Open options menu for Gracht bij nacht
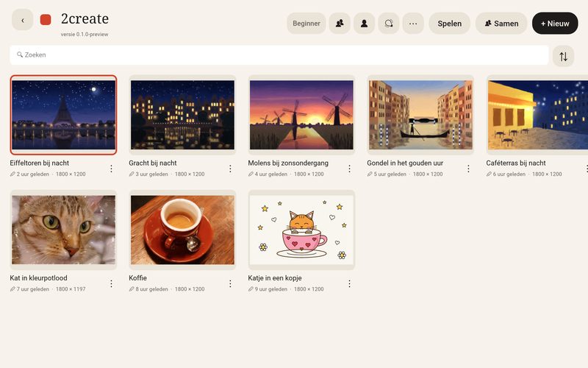 (230, 169)
